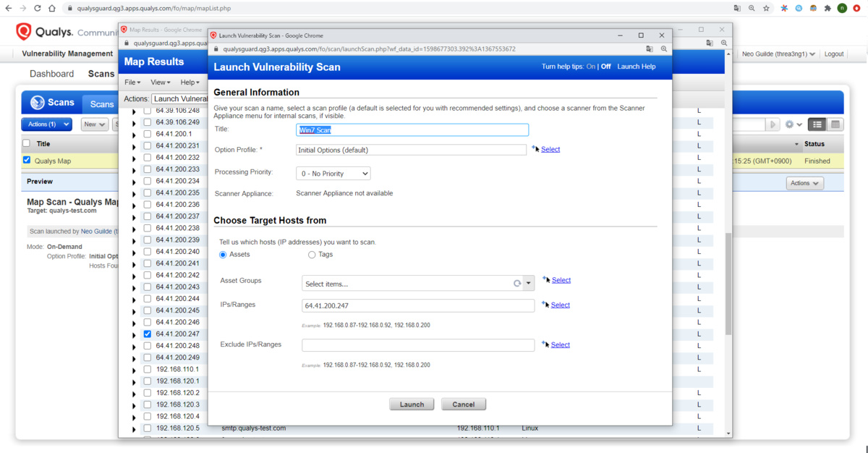
Task: Click translate icon in Map Results address bar
Action: [x=710, y=43]
